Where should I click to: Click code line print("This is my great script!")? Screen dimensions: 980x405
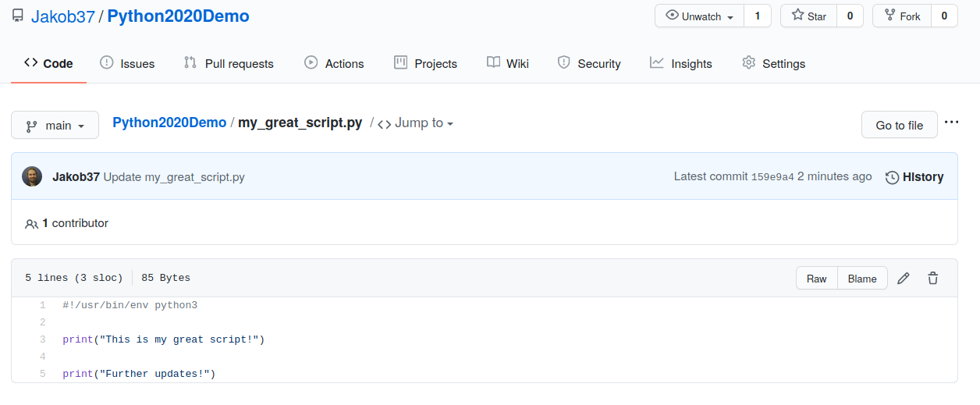(x=164, y=339)
